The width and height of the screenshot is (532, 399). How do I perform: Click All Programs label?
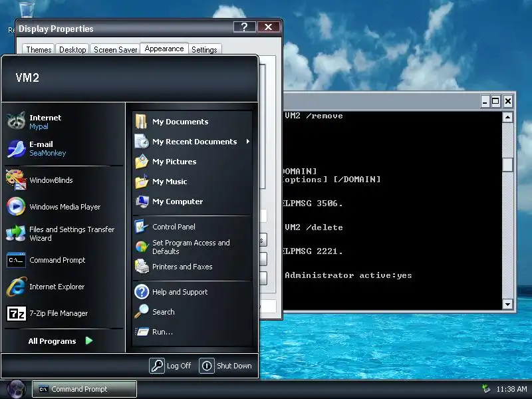tap(53, 341)
